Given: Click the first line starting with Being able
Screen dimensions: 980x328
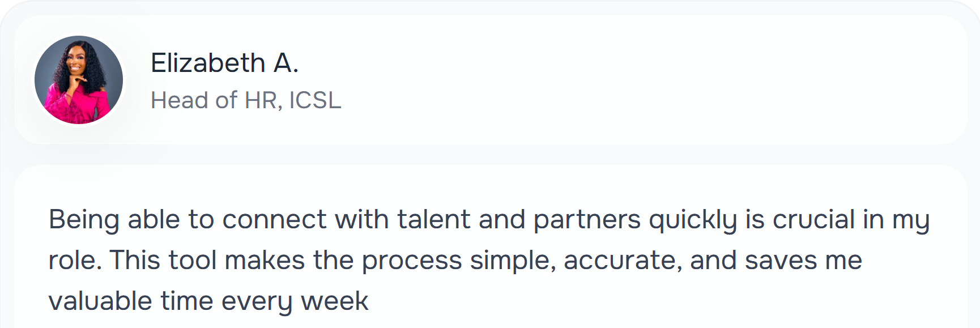Looking at the screenshot, I should (x=488, y=220).
